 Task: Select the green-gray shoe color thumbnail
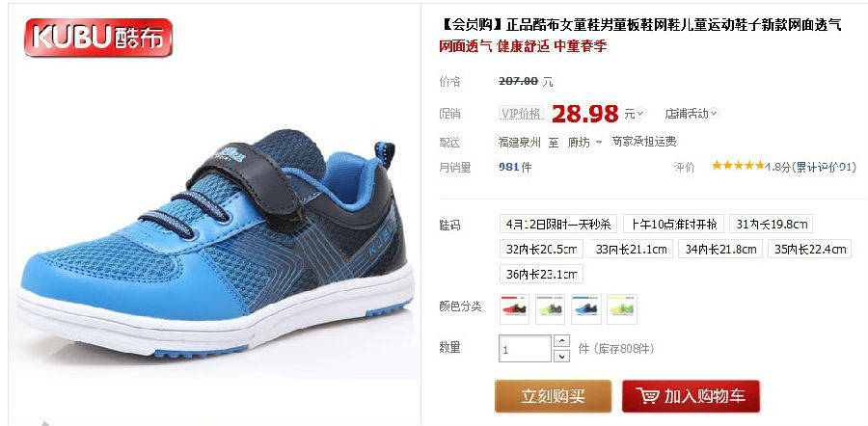(x=551, y=309)
